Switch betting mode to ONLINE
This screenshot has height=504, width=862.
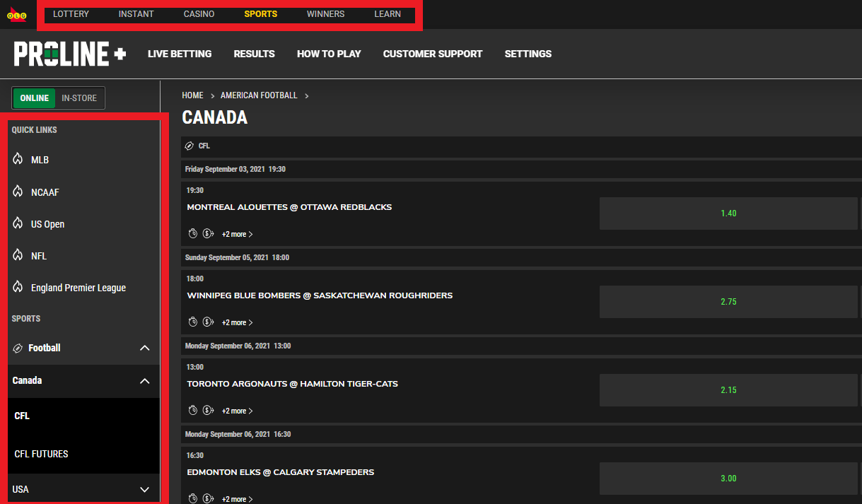click(x=34, y=98)
